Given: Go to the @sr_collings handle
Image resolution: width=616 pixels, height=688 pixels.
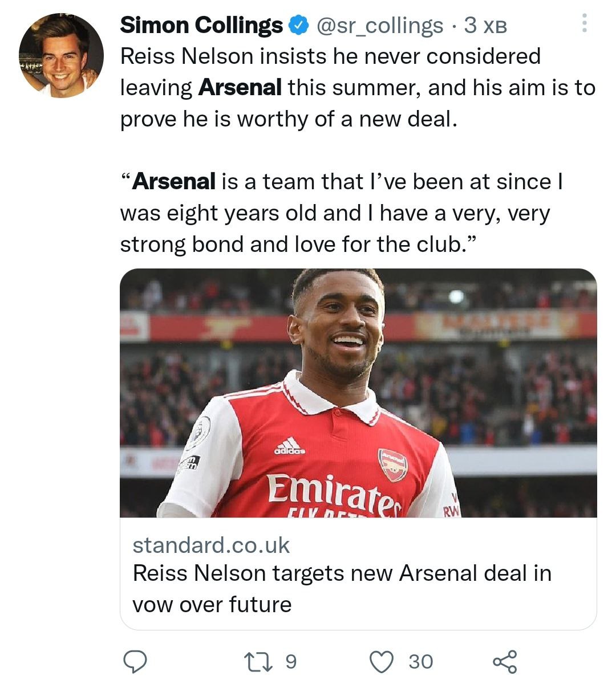Looking at the screenshot, I should 379,25.
